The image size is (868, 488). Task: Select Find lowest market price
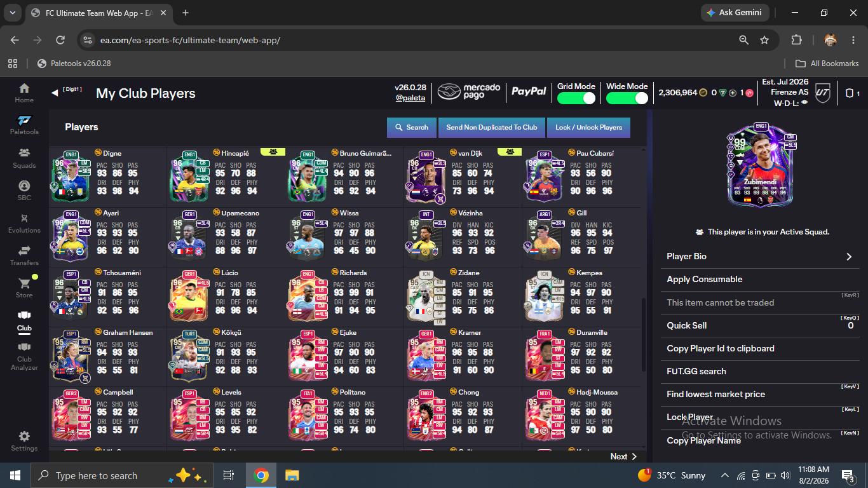point(759,394)
